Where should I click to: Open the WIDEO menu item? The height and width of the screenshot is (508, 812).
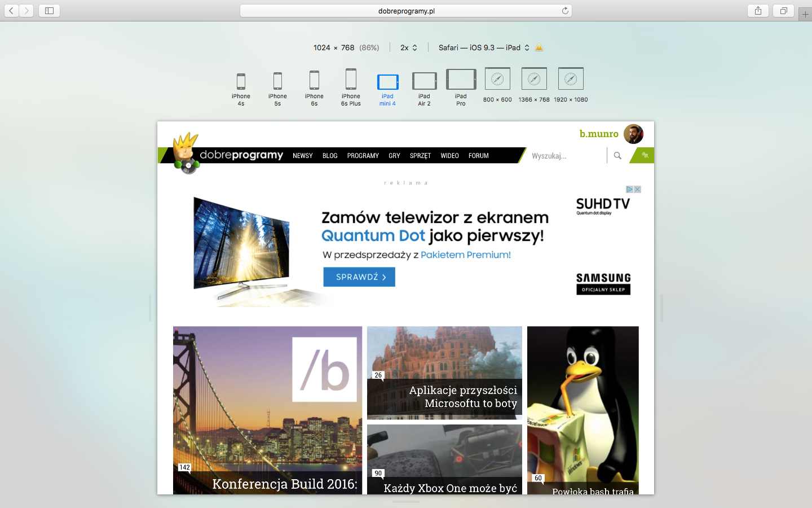pyautogui.click(x=449, y=156)
